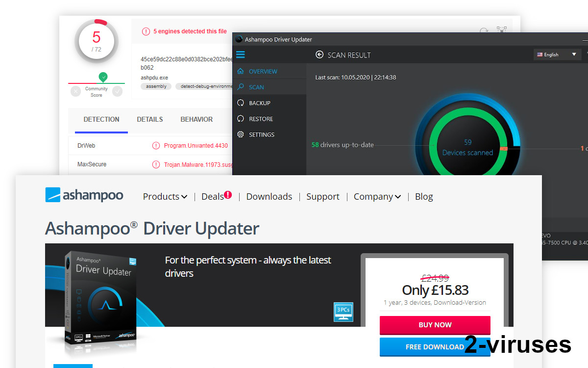Click the Ashampoo Driver Updater title bar icon
Image resolution: width=588 pixels, height=368 pixels.
239,39
